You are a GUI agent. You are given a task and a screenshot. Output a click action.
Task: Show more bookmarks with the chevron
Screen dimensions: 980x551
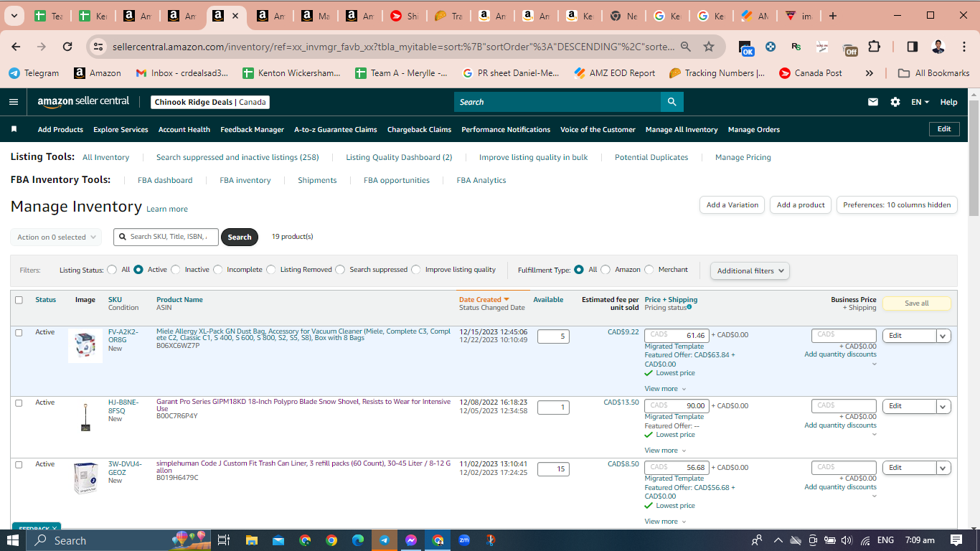(870, 73)
